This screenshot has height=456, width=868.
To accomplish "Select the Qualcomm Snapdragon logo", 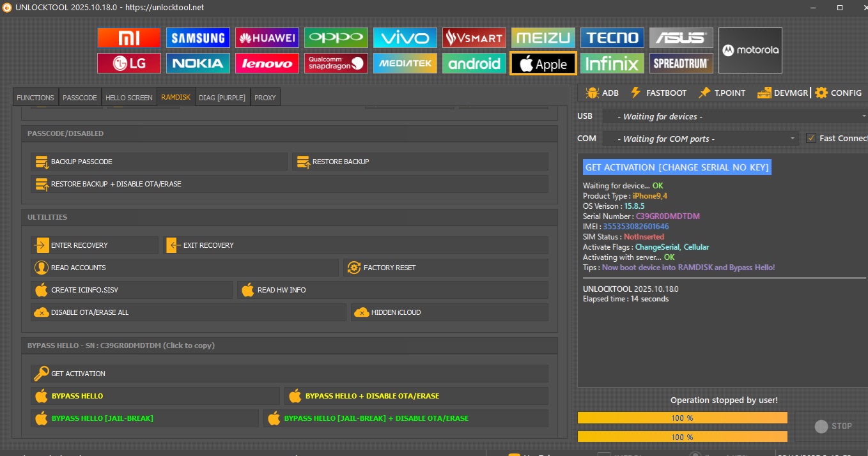I will click(x=336, y=63).
